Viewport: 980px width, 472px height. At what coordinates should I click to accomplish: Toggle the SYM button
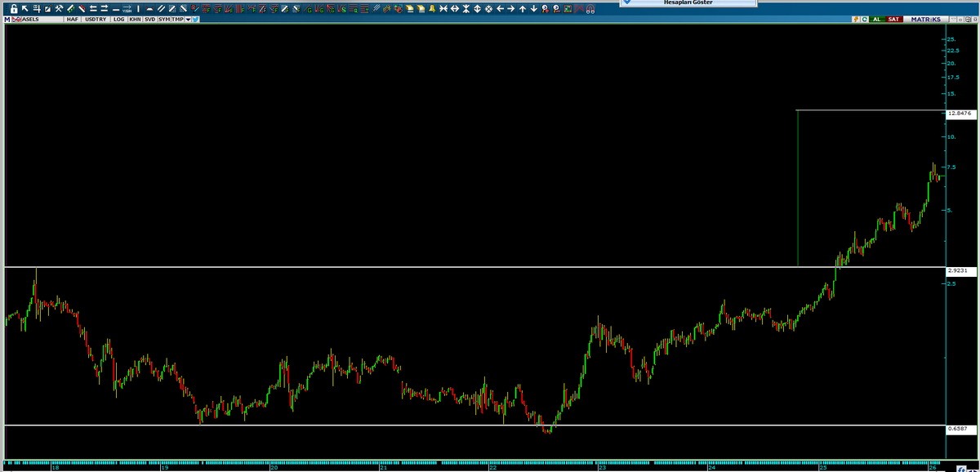pyautogui.click(x=164, y=19)
